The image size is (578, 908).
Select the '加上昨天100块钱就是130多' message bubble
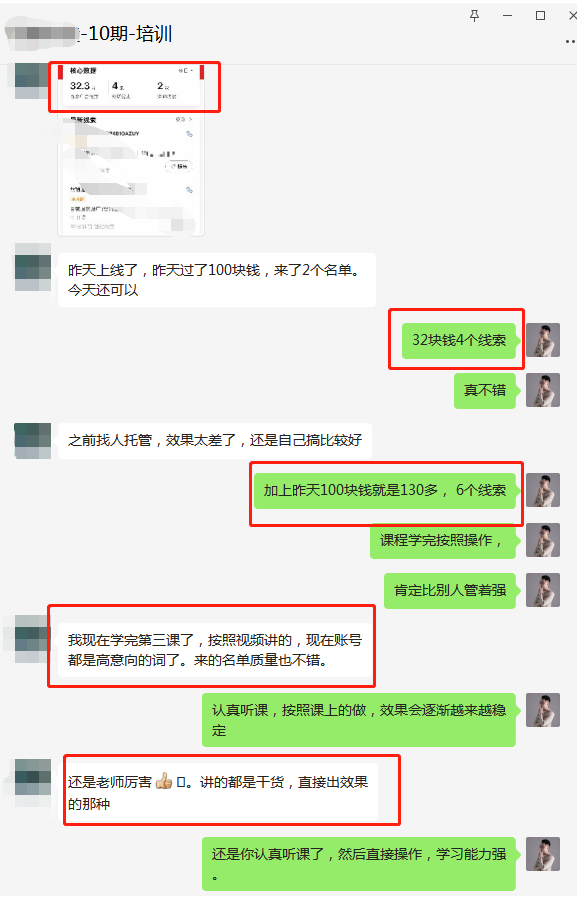pos(385,490)
